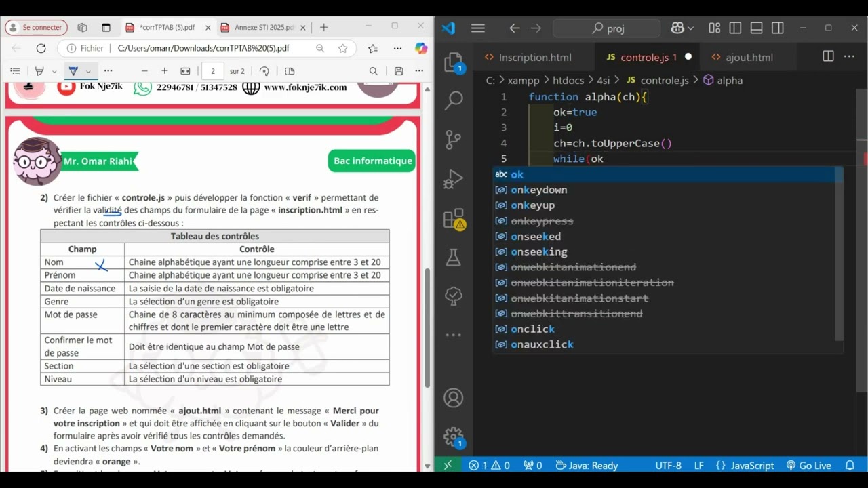
Task: Open Edge Copilot sidebar
Action: [421, 49]
